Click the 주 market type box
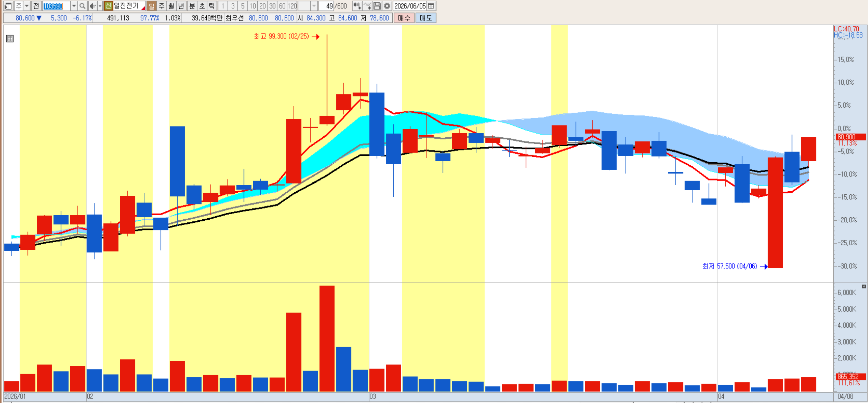 pos(19,6)
